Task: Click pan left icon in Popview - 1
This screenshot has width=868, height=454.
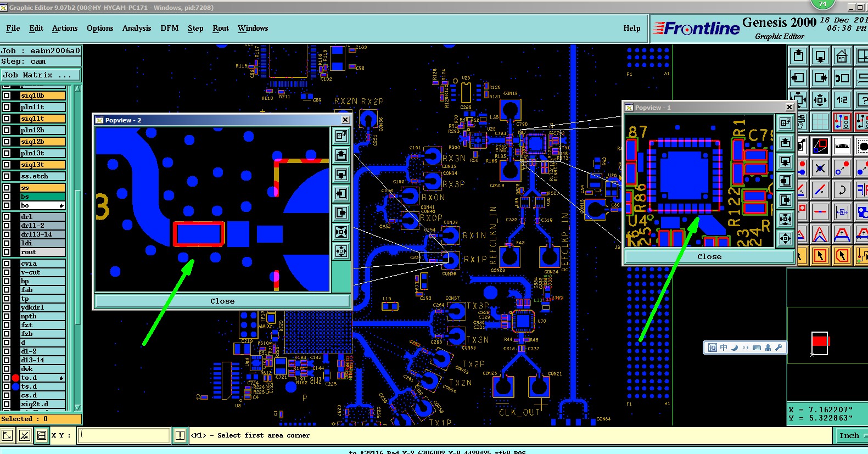Action: 785,181
